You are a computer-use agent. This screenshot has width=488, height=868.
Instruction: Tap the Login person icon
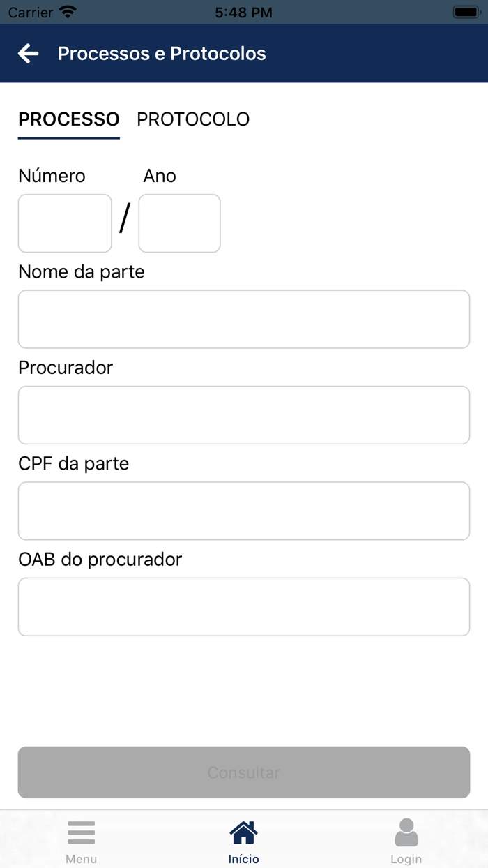coord(406,832)
